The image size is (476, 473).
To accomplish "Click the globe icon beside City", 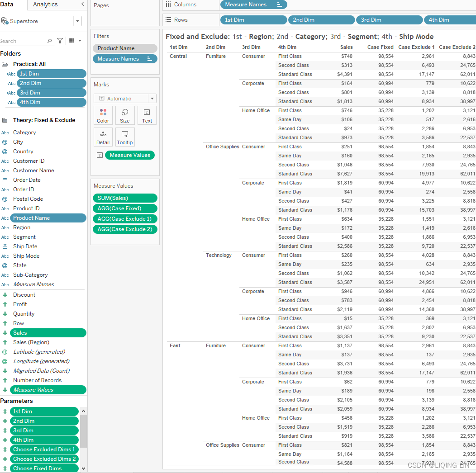I will tap(5, 142).
